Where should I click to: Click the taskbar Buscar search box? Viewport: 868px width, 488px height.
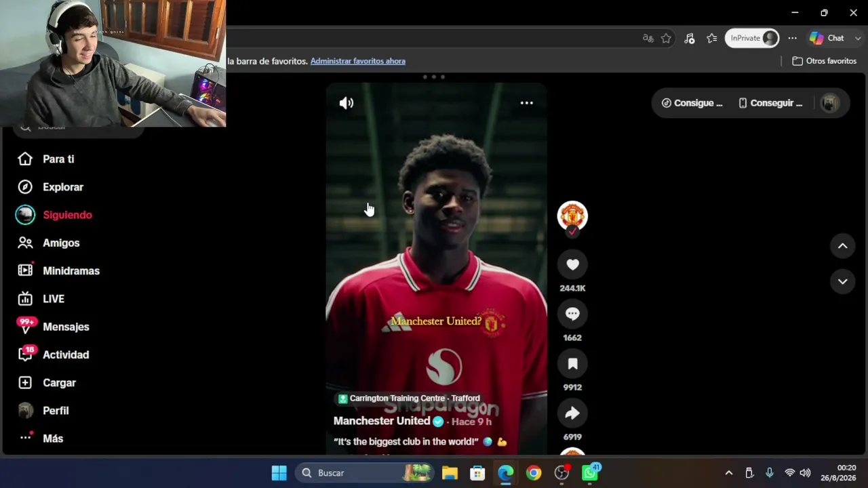coord(366,473)
